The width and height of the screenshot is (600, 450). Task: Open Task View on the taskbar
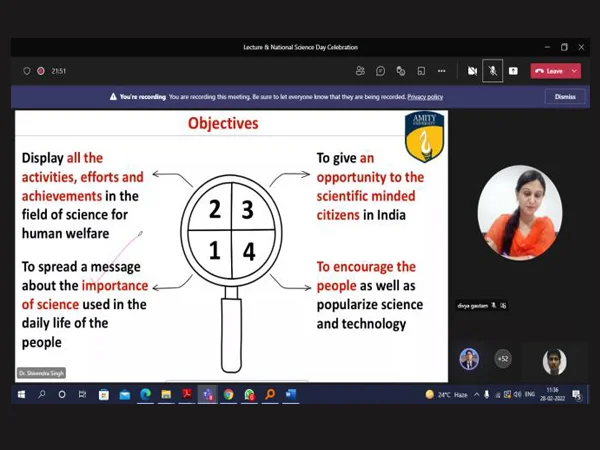82,394
